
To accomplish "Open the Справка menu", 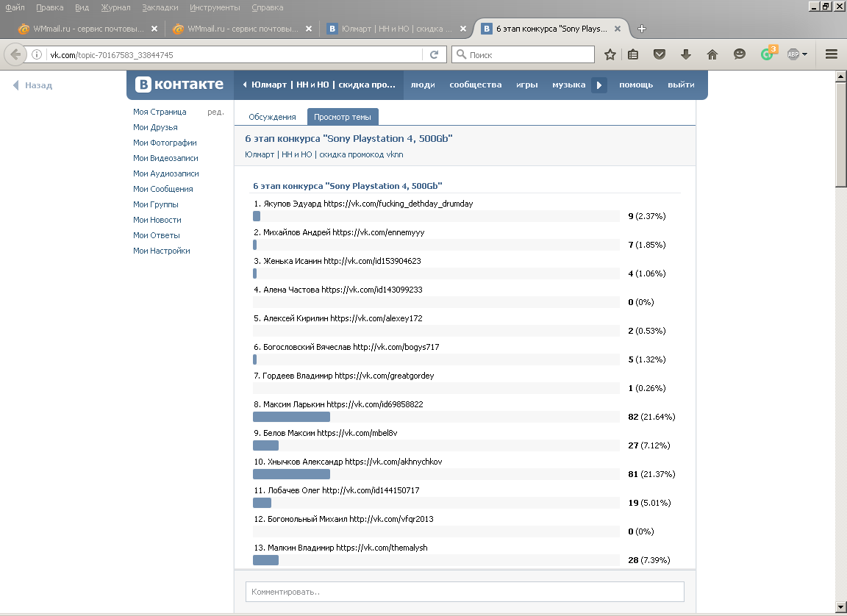I will point(268,7).
